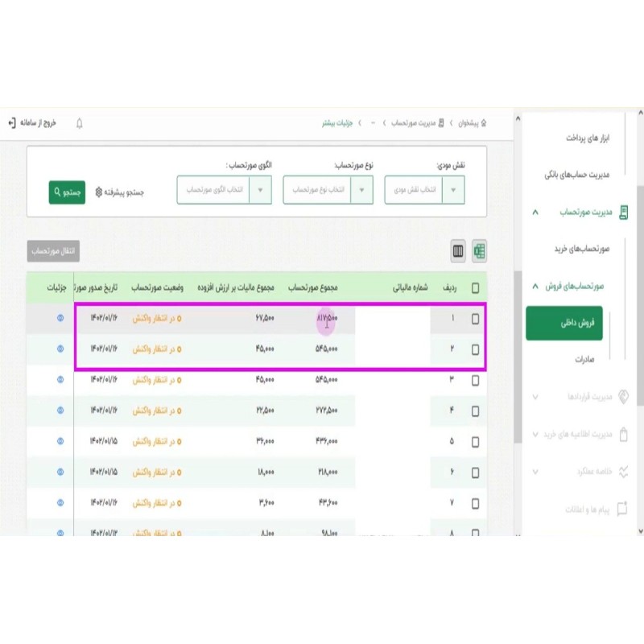Click the sidebar vertical scrollbar
The width and height of the screenshot is (644, 644).
tap(640, 322)
